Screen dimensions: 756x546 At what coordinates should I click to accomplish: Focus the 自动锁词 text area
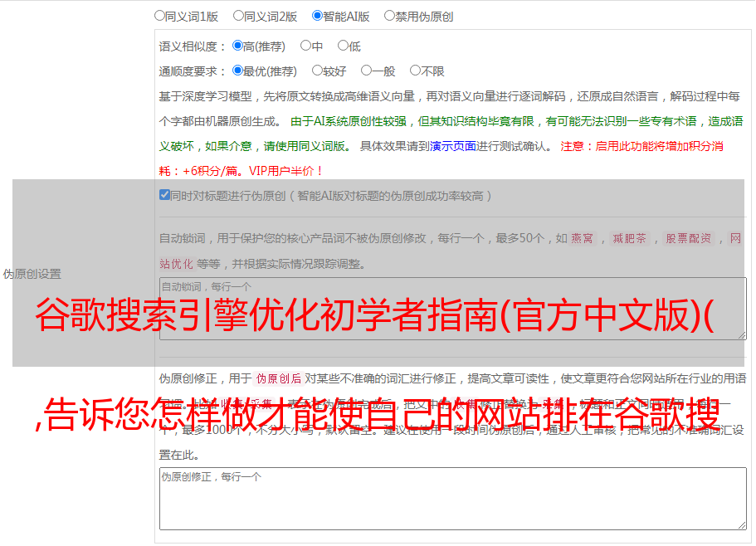click(453, 309)
